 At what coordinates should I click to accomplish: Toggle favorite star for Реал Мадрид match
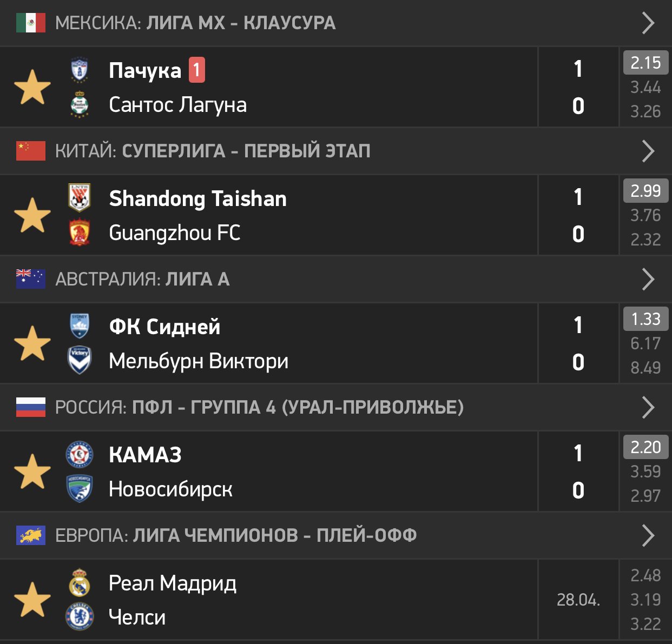click(x=32, y=599)
